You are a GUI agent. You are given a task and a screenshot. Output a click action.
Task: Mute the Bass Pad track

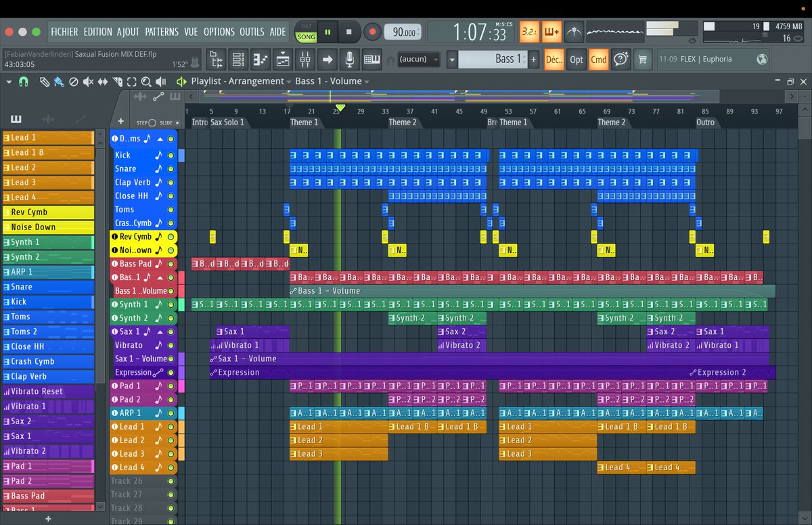click(x=171, y=264)
